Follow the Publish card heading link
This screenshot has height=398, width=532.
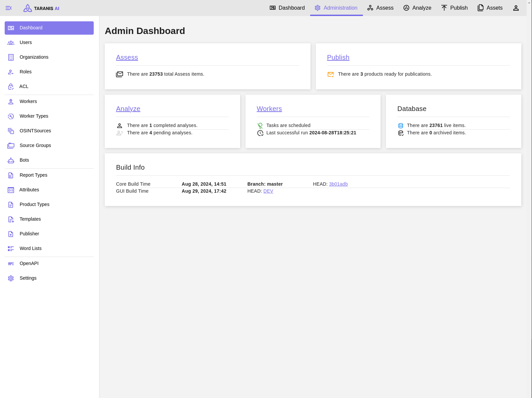338,57
